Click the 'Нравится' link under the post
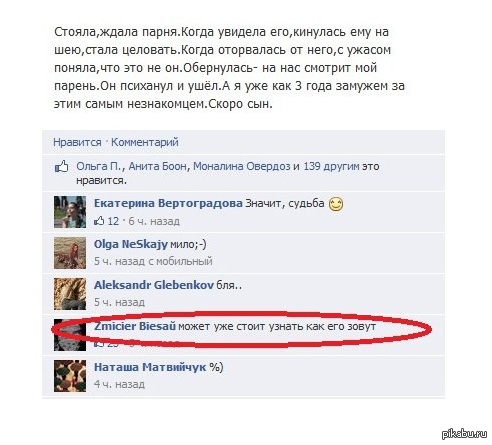This screenshot has height=445, width=492. point(77,142)
